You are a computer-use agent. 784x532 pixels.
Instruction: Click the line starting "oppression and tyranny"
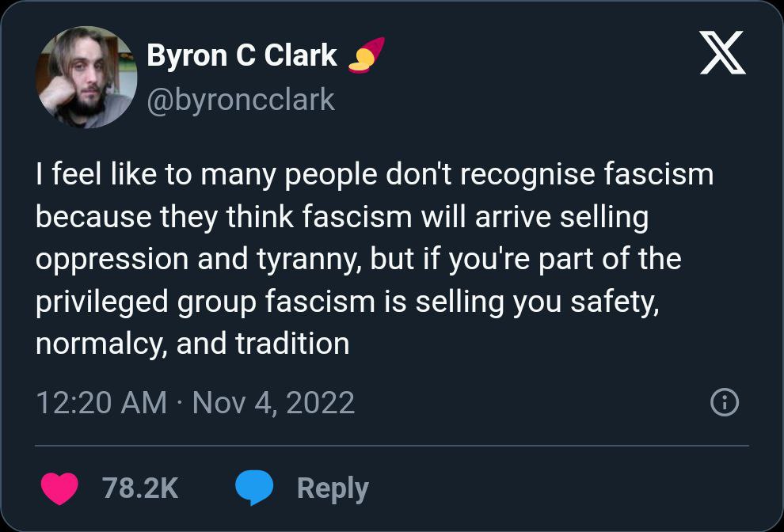point(358,259)
